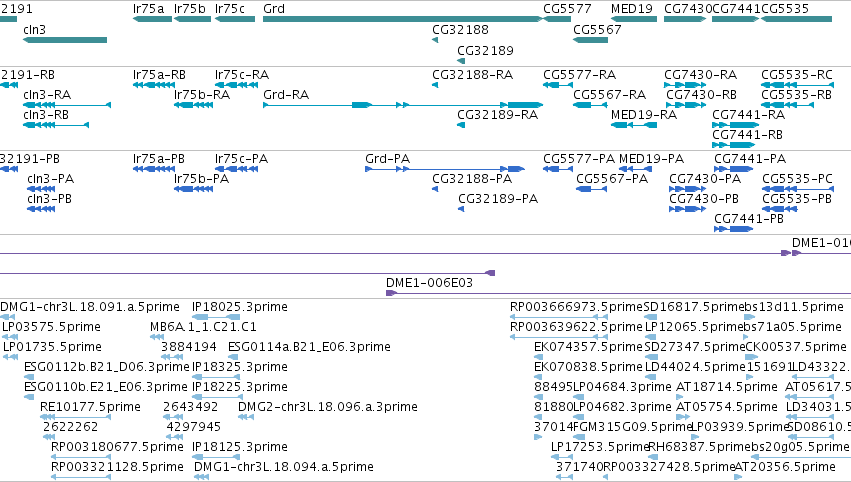Select the LP03575.5prime EST label
This screenshot has height=482, width=851.
(52, 327)
